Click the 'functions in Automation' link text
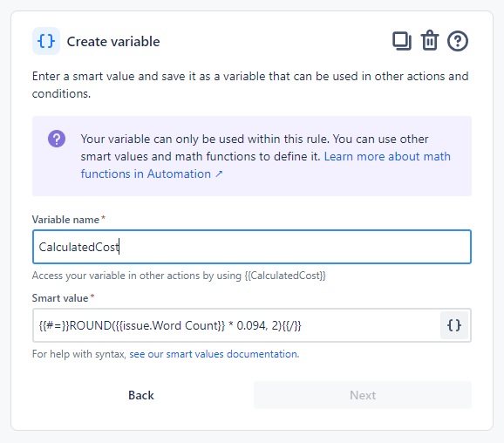The height and width of the screenshot is (443, 504). (146, 174)
